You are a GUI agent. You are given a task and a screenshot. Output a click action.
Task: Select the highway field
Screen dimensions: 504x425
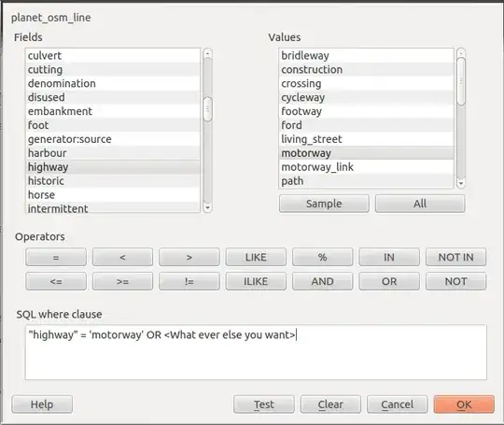(113, 167)
